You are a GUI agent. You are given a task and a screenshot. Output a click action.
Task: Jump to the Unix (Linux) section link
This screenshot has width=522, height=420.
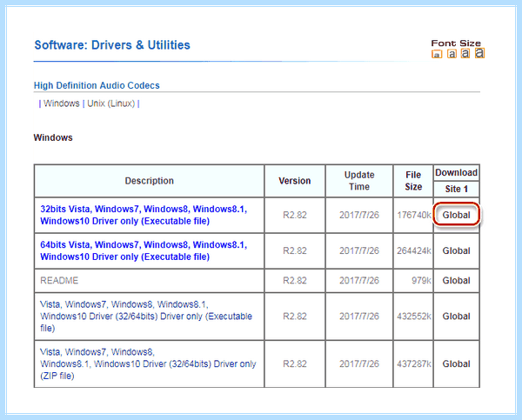110,103
